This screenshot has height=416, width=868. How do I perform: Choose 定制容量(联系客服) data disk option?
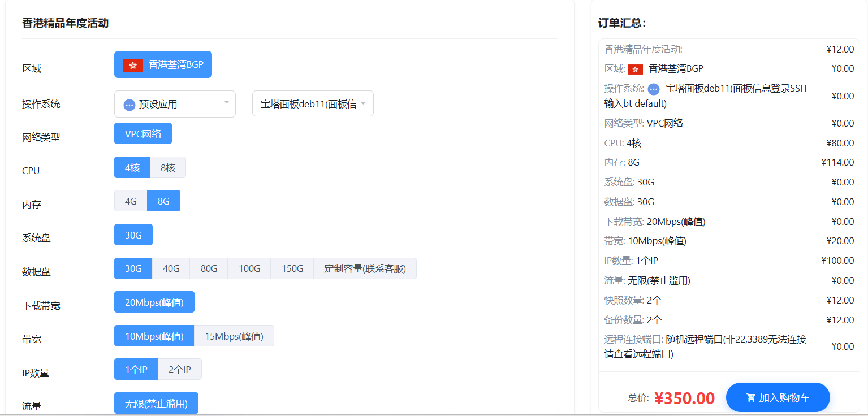pyautogui.click(x=365, y=268)
